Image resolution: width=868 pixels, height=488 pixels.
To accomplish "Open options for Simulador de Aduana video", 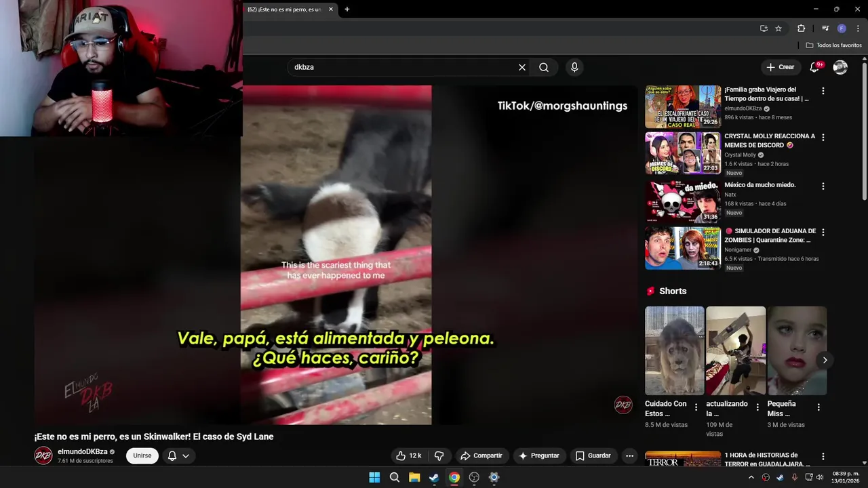I will click(823, 232).
